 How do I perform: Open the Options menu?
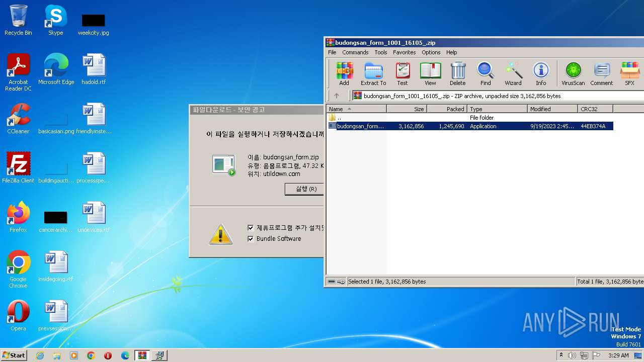click(x=431, y=52)
